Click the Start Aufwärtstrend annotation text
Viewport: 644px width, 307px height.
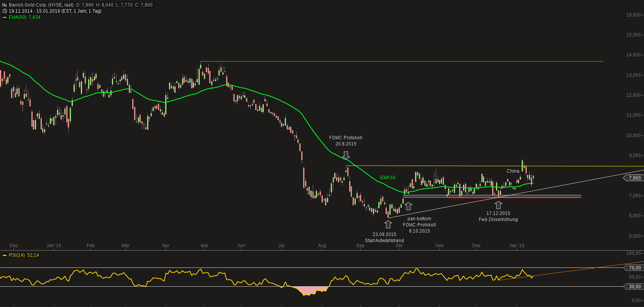tap(384, 241)
